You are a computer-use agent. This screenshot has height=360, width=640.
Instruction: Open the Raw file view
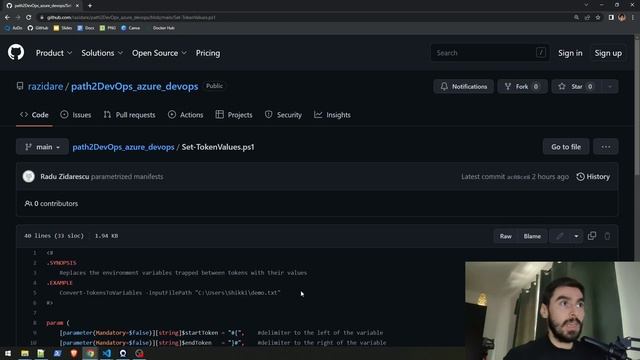click(505, 236)
